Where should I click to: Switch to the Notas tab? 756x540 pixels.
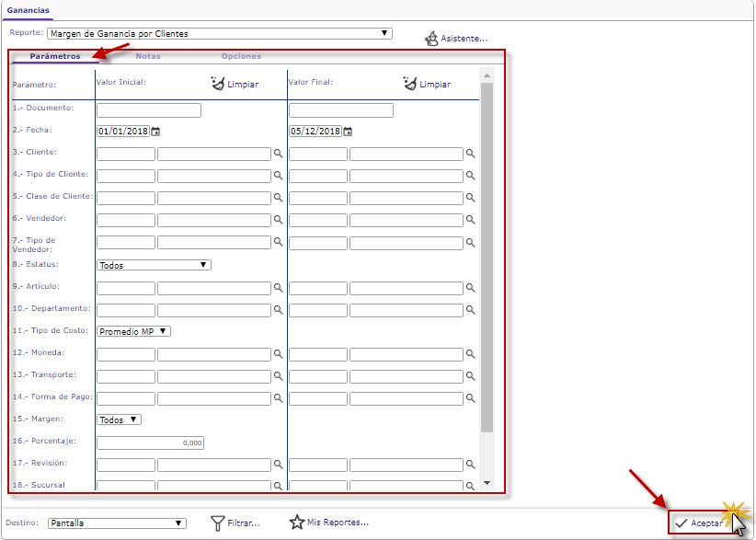148,56
